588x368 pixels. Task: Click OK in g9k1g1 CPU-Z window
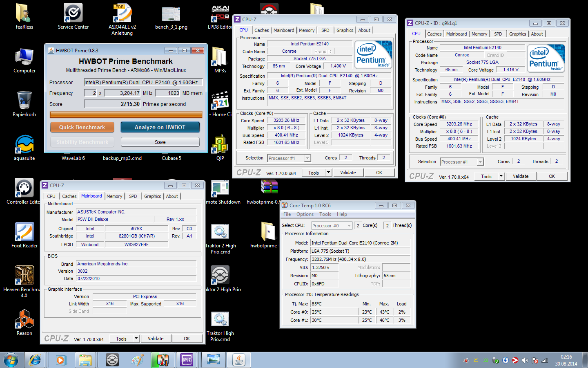[x=552, y=176]
